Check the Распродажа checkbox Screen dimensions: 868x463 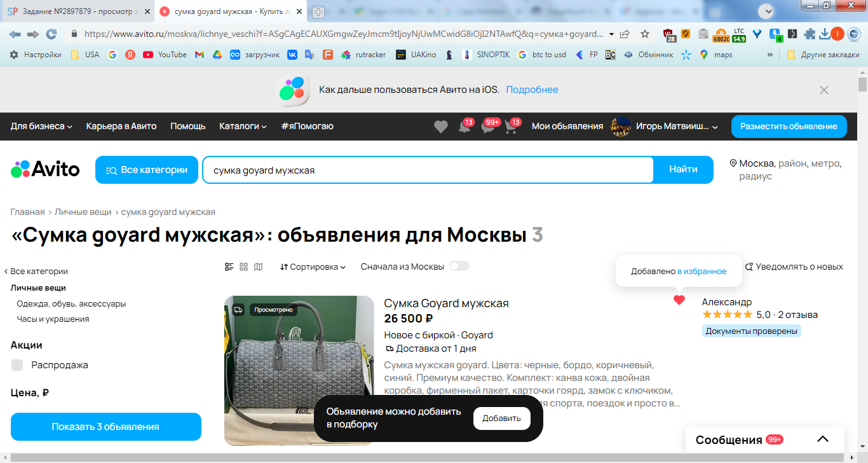[17, 365]
